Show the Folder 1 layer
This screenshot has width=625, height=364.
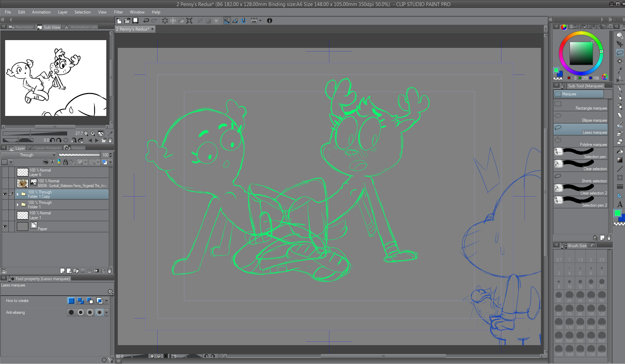5,205
